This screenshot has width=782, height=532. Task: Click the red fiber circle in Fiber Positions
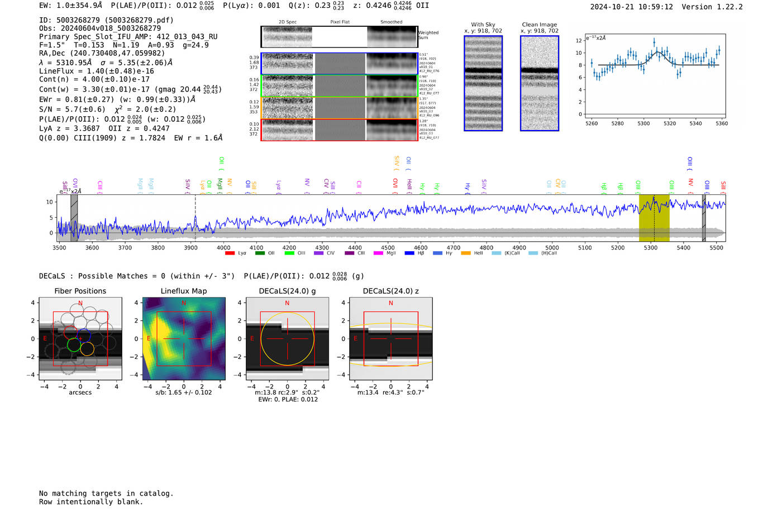(x=71, y=332)
